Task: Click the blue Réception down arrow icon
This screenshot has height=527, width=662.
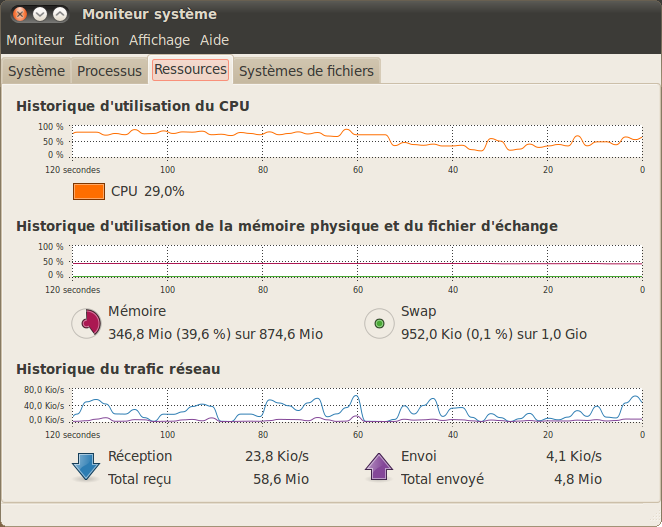Action: (x=86, y=467)
